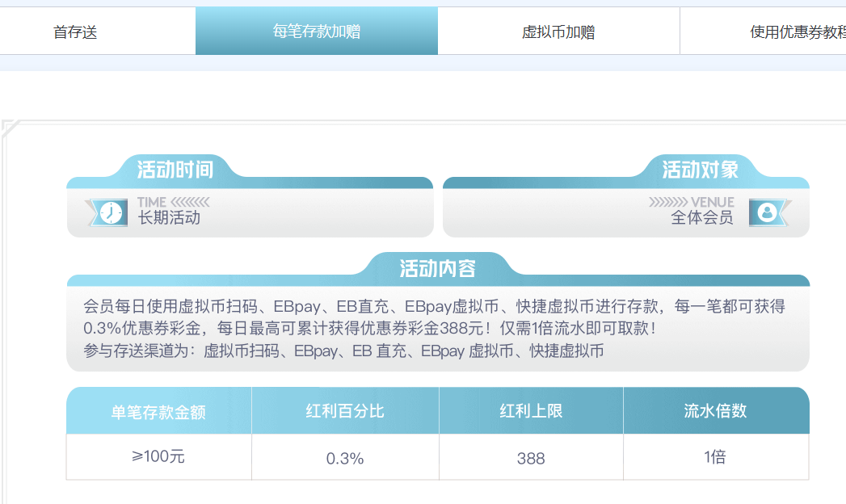Switch to the 首存送 tab

76,31
